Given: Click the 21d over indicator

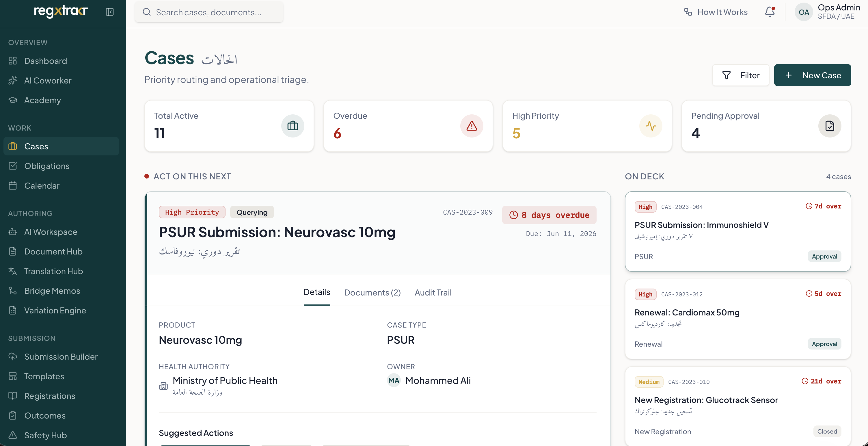Looking at the screenshot, I should coord(822,381).
